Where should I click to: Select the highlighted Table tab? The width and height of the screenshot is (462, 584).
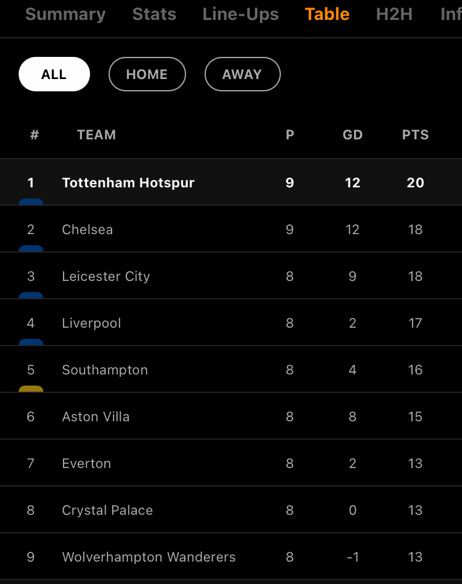pyautogui.click(x=327, y=15)
